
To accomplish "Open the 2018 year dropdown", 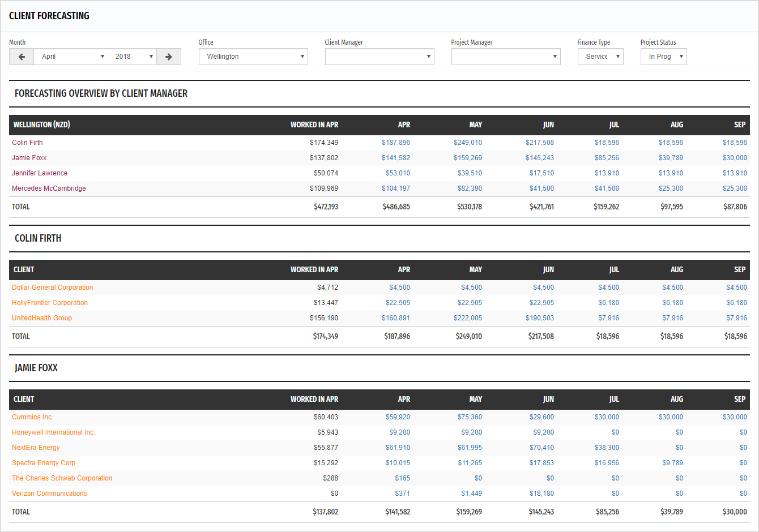I will coord(132,57).
